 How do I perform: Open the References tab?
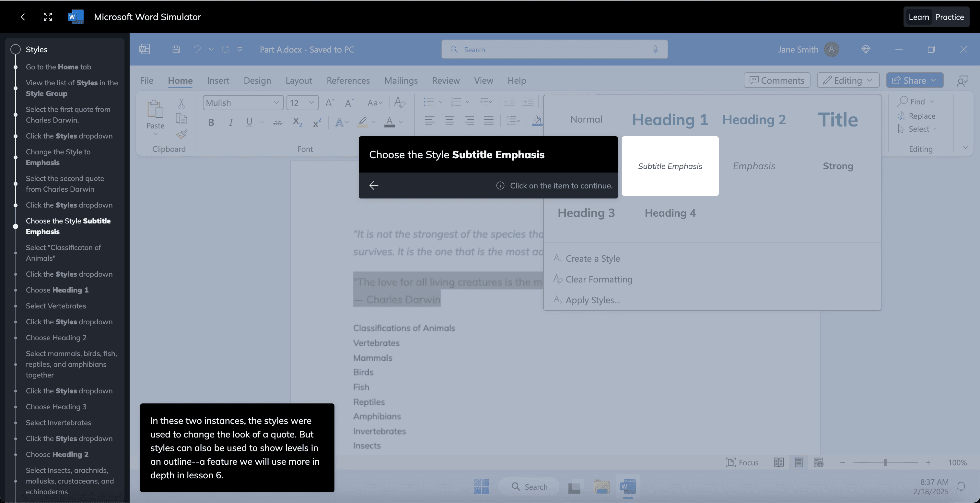(x=348, y=80)
